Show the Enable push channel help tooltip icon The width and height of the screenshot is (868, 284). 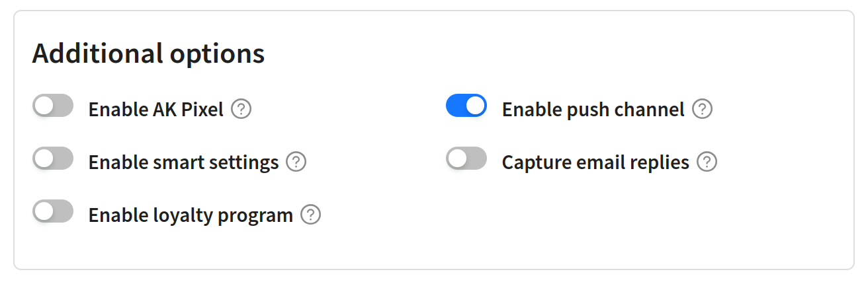pyautogui.click(x=702, y=109)
